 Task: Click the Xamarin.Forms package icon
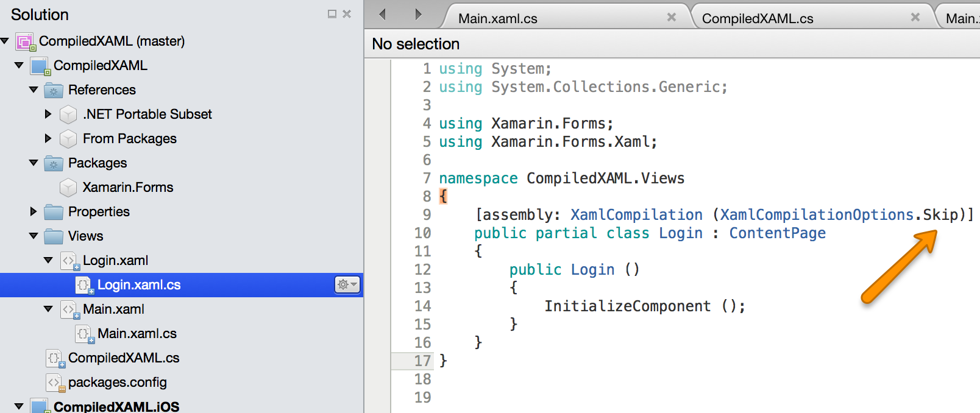point(68,188)
